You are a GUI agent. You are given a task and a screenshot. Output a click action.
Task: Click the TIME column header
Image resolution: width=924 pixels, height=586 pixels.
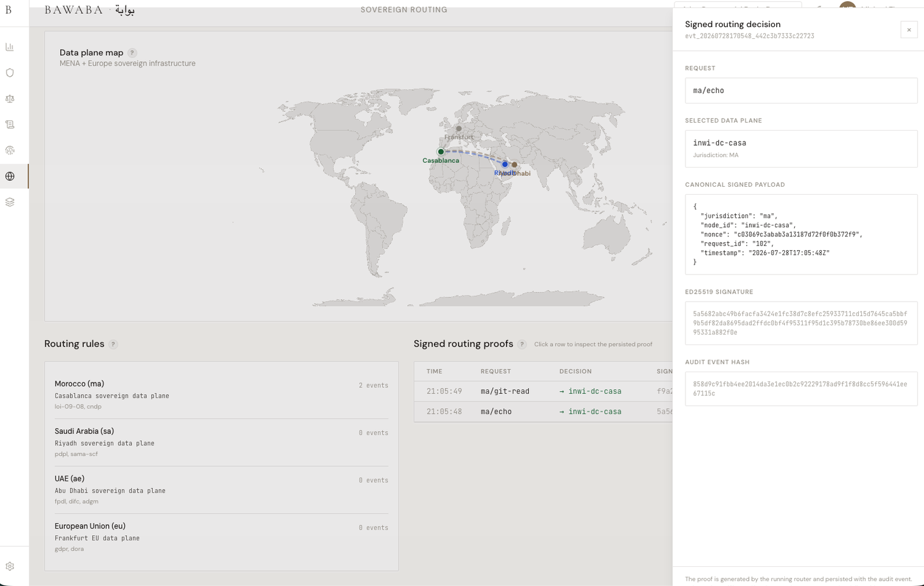click(434, 372)
